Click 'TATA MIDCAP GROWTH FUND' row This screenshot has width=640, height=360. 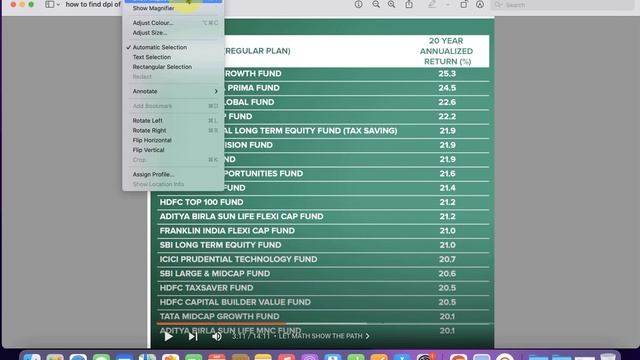click(323, 316)
